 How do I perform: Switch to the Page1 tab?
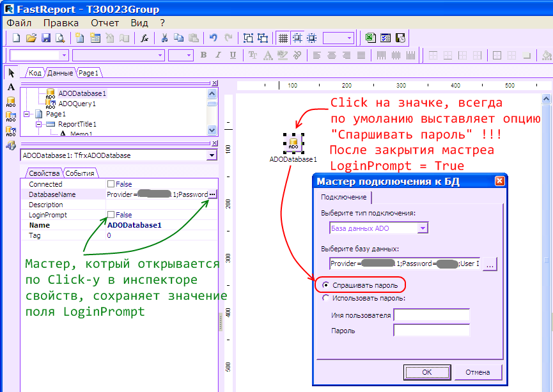tap(88, 73)
